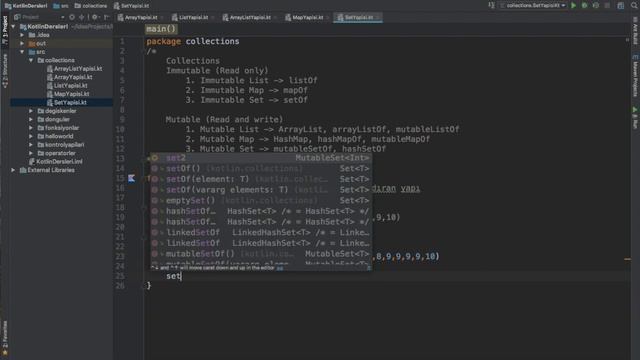Open ArrayListYapisi.kt in project tree

(75, 69)
